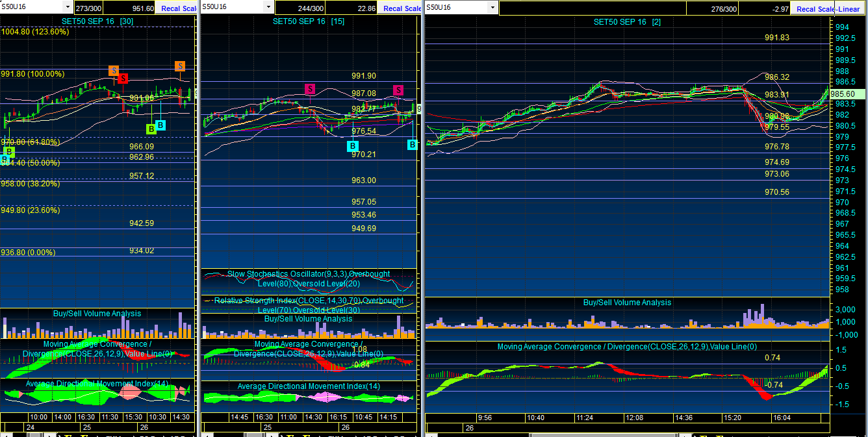Screen dimensions: 868x437
Task: Click the cyan B marker below 976.54 label
Action: (353, 146)
